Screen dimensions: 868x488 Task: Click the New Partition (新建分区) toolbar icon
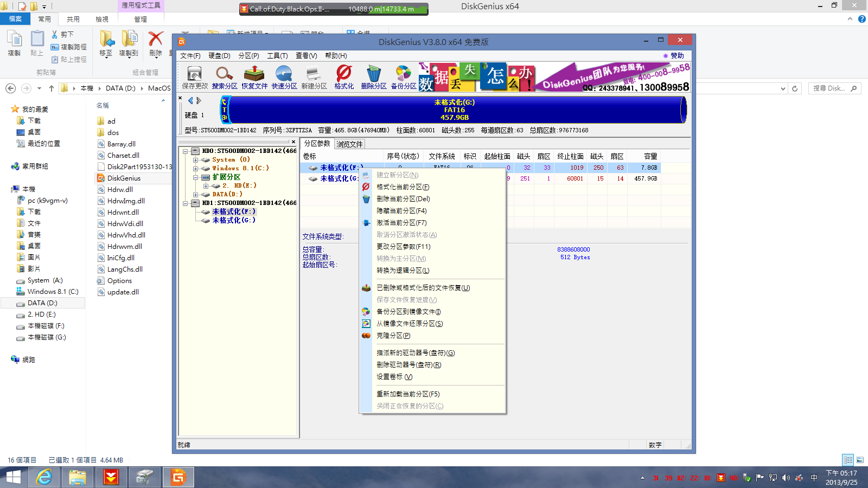pyautogui.click(x=314, y=78)
